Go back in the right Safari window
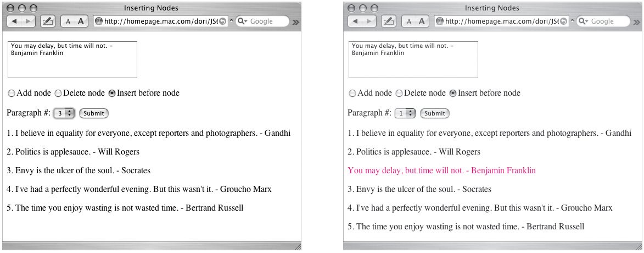The width and height of the screenshot is (644, 253). click(x=355, y=21)
